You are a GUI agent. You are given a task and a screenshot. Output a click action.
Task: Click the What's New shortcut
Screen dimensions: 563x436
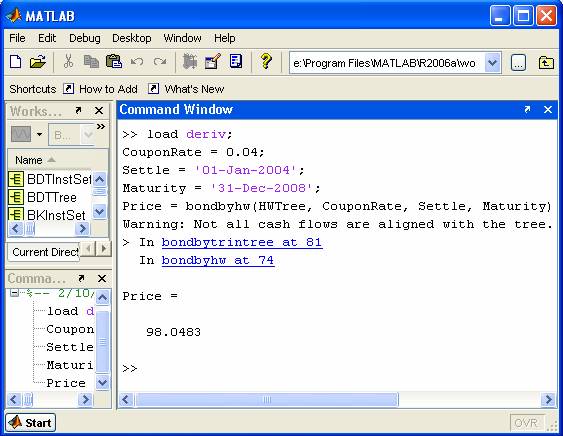pyautogui.click(x=194, y=89)
